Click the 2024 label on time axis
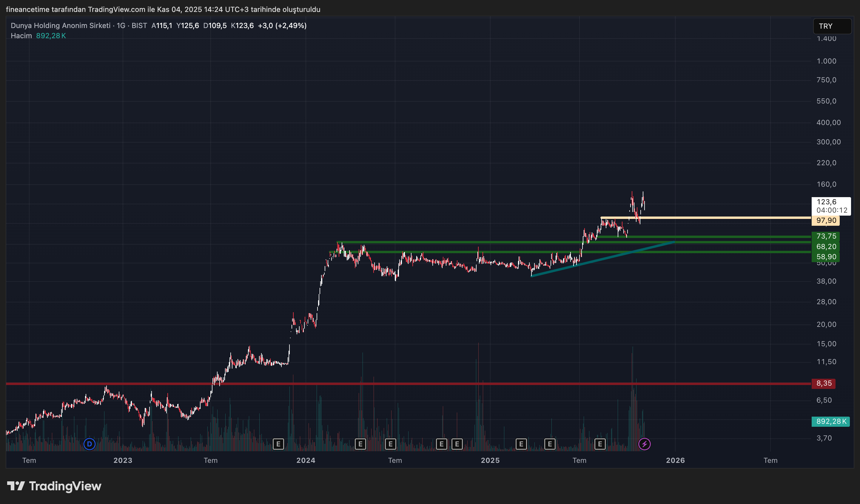This screenshot has width=860, height=504. [306, 460]
